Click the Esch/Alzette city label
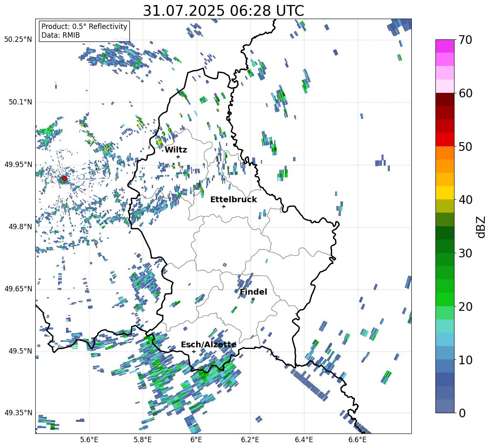 [x=209, y=345]
